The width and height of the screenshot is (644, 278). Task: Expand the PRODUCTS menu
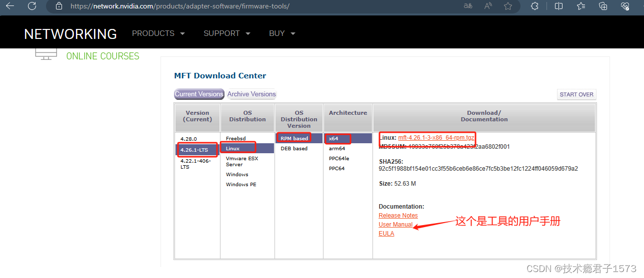click(x=158, y=33)
